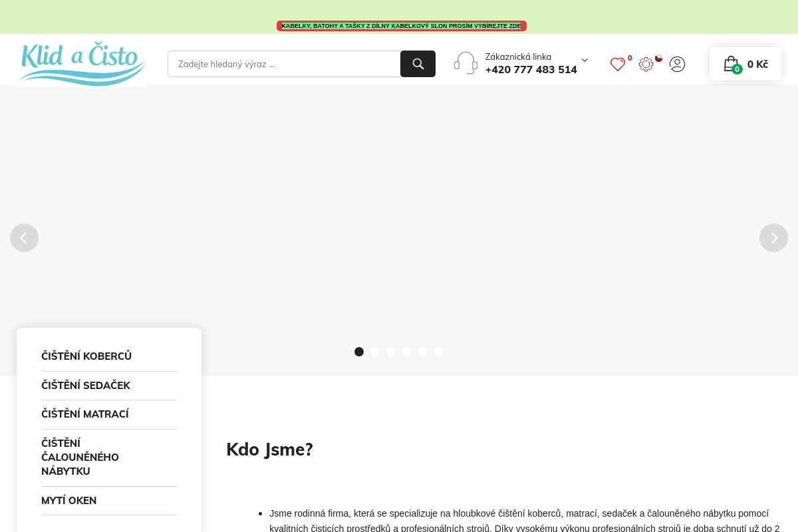This screenshot has width=798, height=532.
Task: Click the Klid a Čisto logo
Action: (81, 63)
